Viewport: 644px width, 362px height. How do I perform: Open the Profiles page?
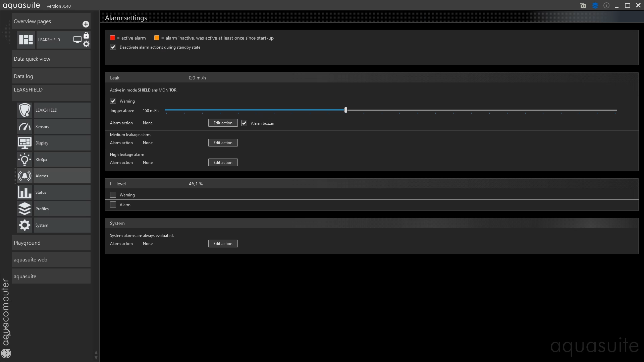62,208
